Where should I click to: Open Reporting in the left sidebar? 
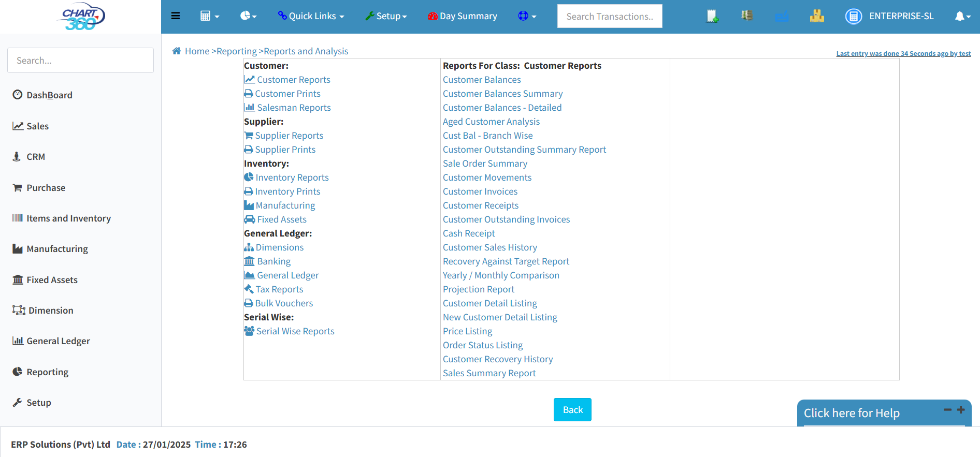47,372
